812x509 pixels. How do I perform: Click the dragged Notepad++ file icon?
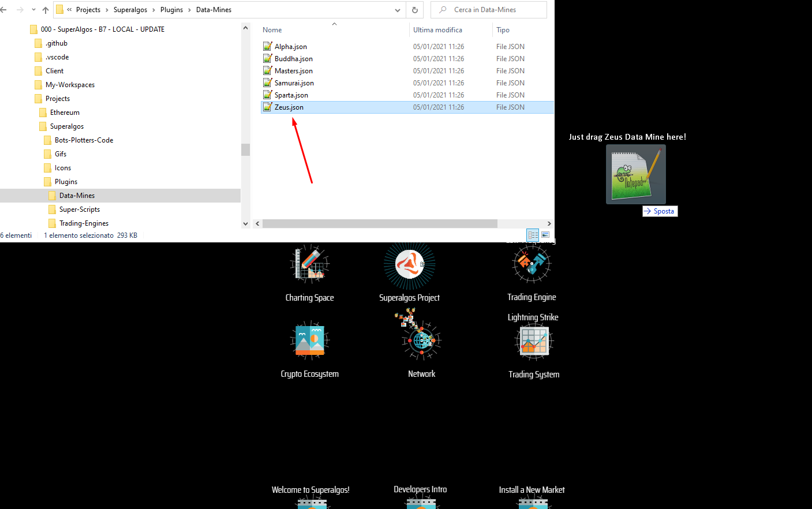636,174
